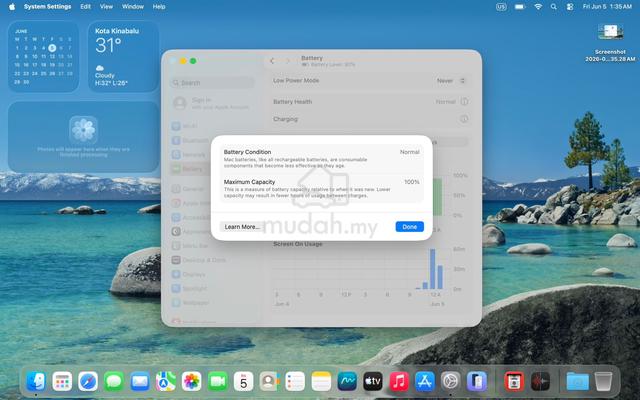The image size is (640, 400).
Task: Open the Help menu
Action: point(159,7)
